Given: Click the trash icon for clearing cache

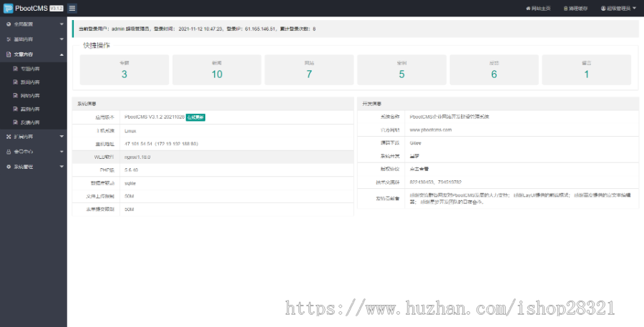Looking at the screenshot, I should [x=565, y=8].
